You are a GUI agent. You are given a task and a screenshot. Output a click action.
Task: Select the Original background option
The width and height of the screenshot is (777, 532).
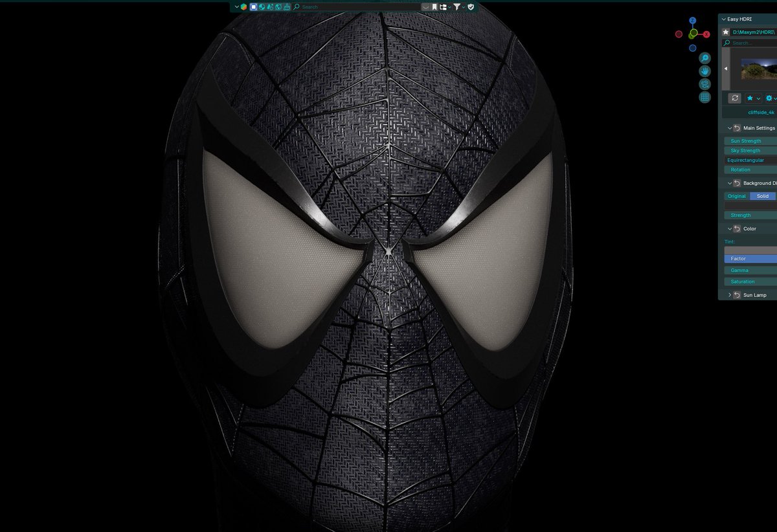(737, 196)
